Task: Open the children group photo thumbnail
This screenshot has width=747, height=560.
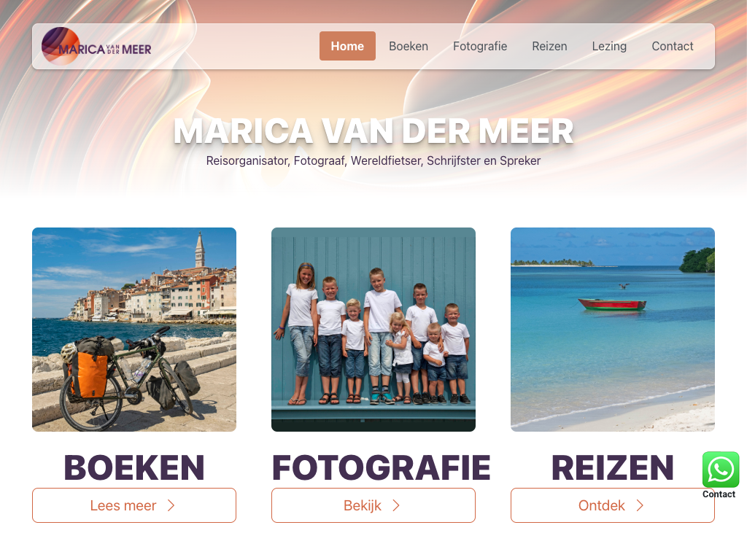Action: (x=373, y=330)
